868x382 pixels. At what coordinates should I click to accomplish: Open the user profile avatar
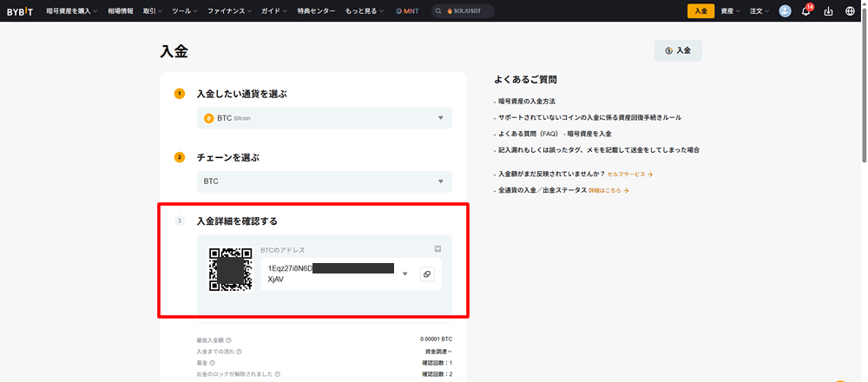(x=786, y=11)
